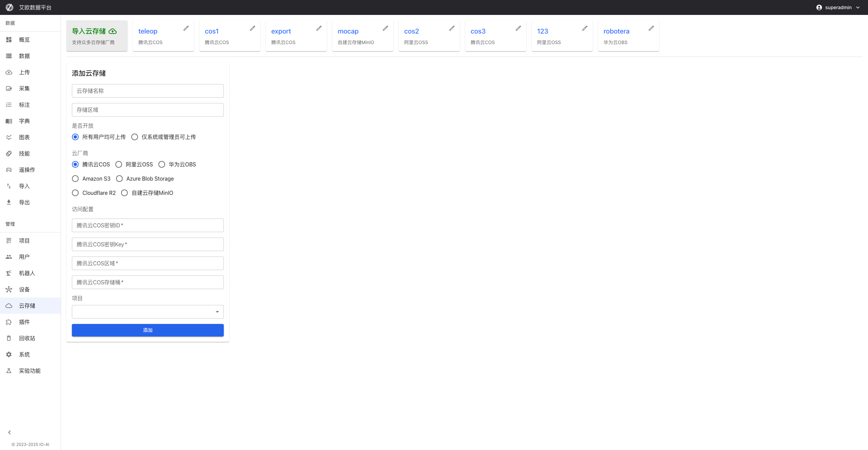
Task: Edit the cos1 storage via pencil icon
Action: click(253, 28)
